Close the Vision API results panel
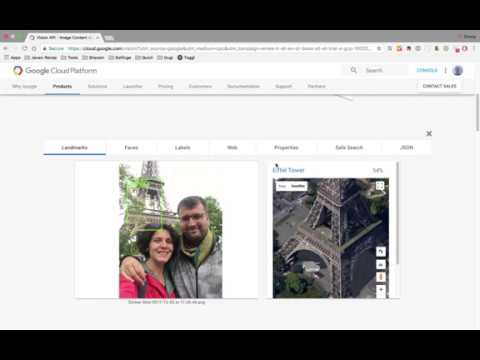Screen dimensions: 480x360 pos(429,133)
